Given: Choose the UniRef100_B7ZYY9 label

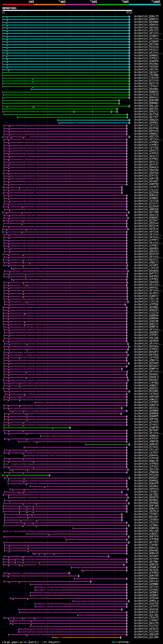Looking at the screenshot, I should [146, 81].
